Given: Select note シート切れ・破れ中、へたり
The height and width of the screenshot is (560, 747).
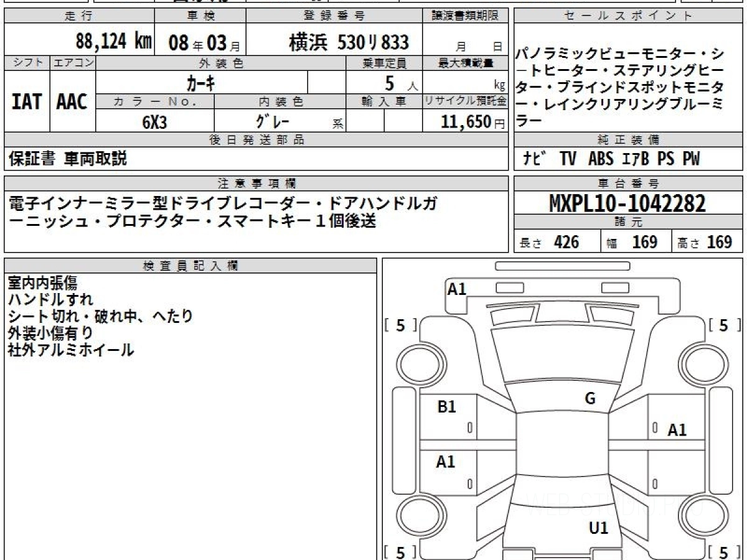Looking at the screenshot, I should 100,316.
